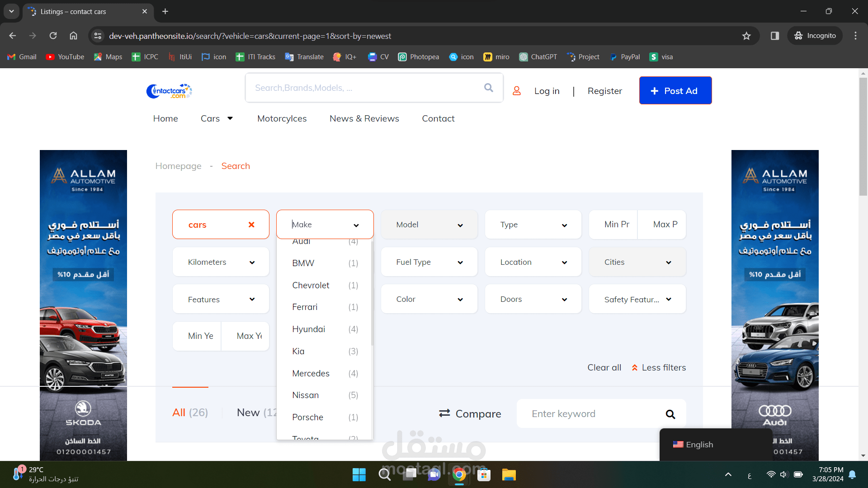
Task: Click the Compare arrows icon
Action: click(444, 413)
